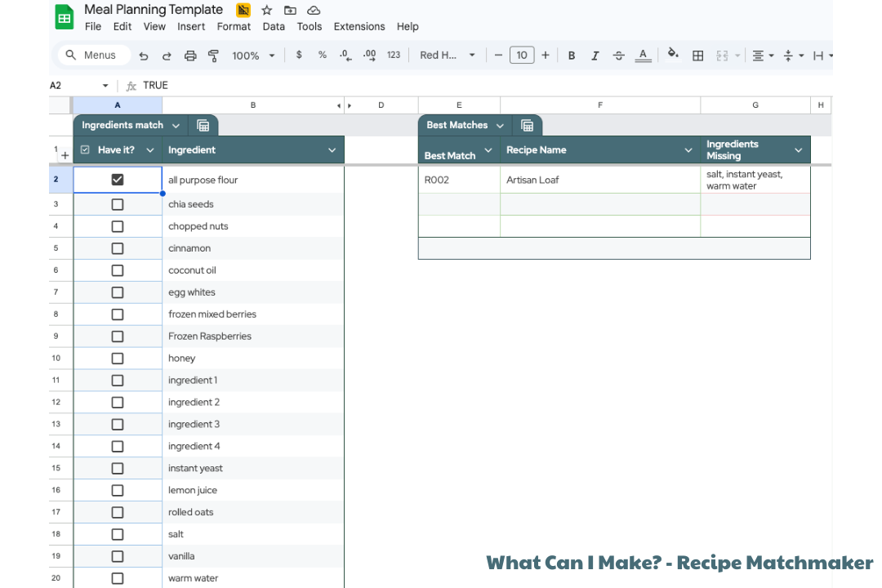Image resolution: width=882 pixels, height=588 pixels.
Task: Open the text color picker
Action: pyautogui.click(x=643, y=56)
